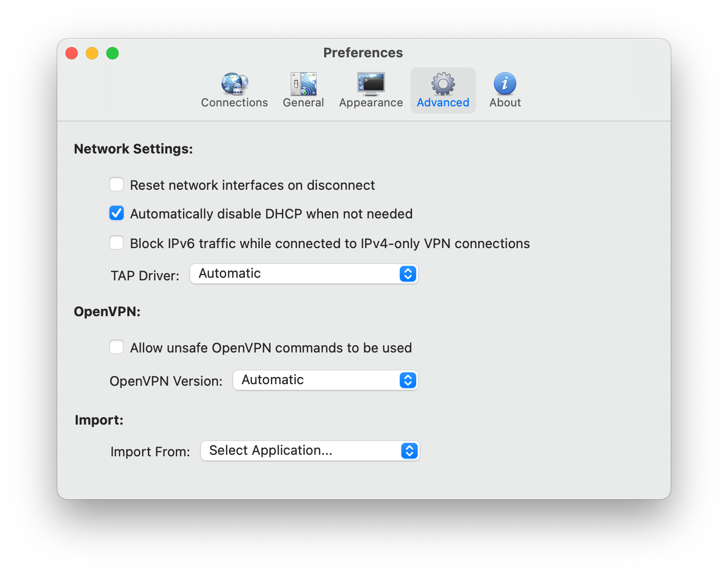Image resolution: width=728 pixels, height=575 pixels.
Task: Minimize the window using the yellow button
Action: [92, 53]
